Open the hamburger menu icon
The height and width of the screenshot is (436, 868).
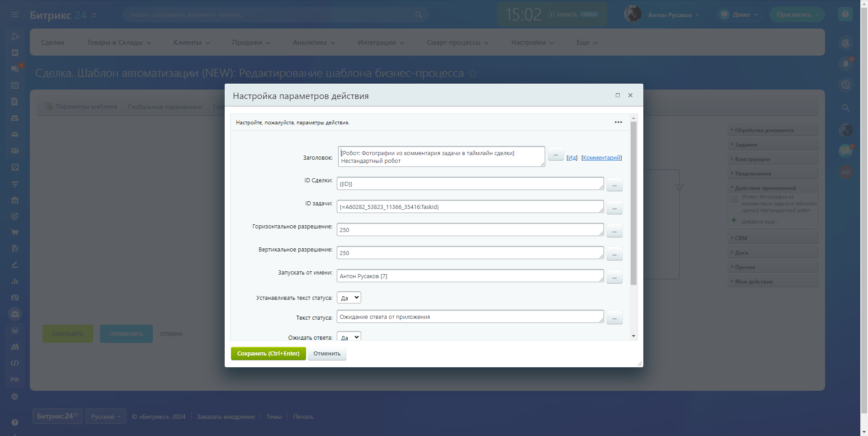[x=15, y=15]
